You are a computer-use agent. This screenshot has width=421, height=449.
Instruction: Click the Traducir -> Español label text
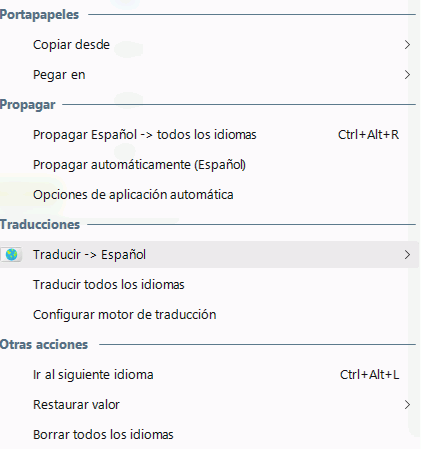(x=89, y=255)
